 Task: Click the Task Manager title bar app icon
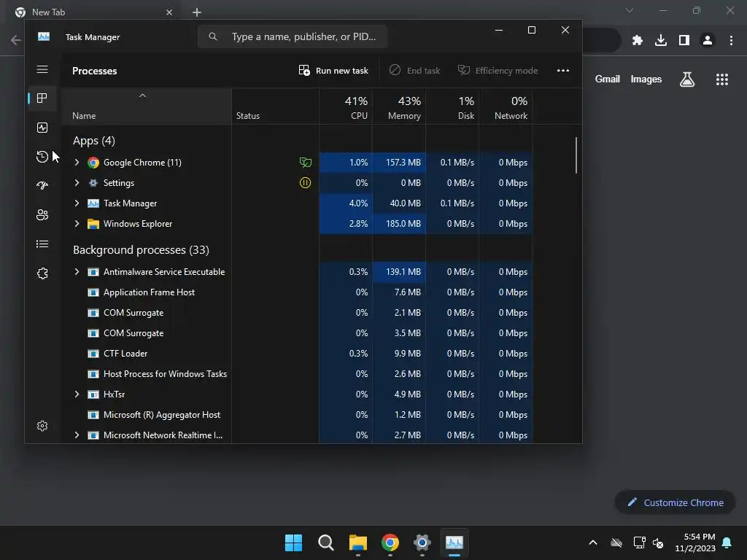click(43, 36)
